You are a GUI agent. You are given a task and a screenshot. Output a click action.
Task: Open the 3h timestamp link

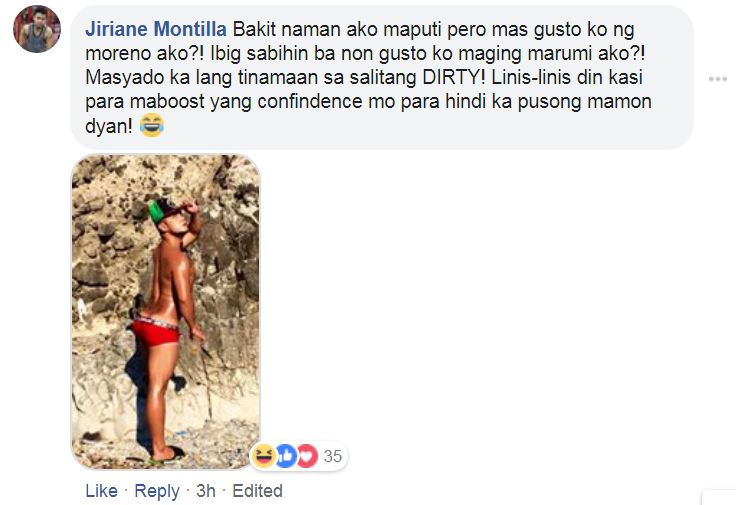pyautogui.click(x=206, y=491)
